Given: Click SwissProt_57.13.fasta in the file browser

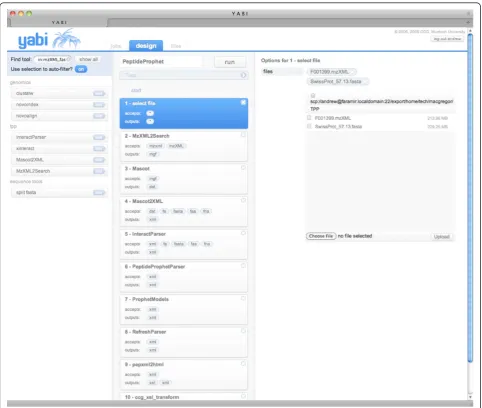Looking at the screenshot, I should [x=338, y=126].
